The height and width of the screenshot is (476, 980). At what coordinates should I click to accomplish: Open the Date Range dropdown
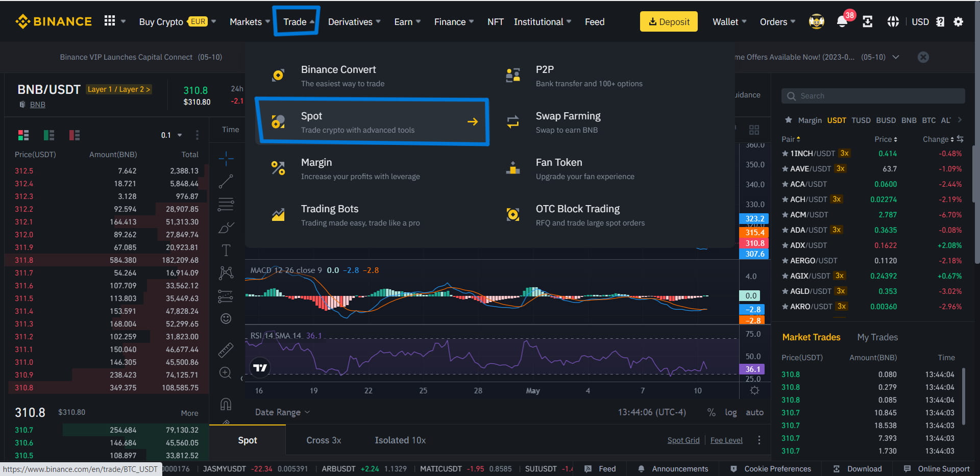pos(282,412)
